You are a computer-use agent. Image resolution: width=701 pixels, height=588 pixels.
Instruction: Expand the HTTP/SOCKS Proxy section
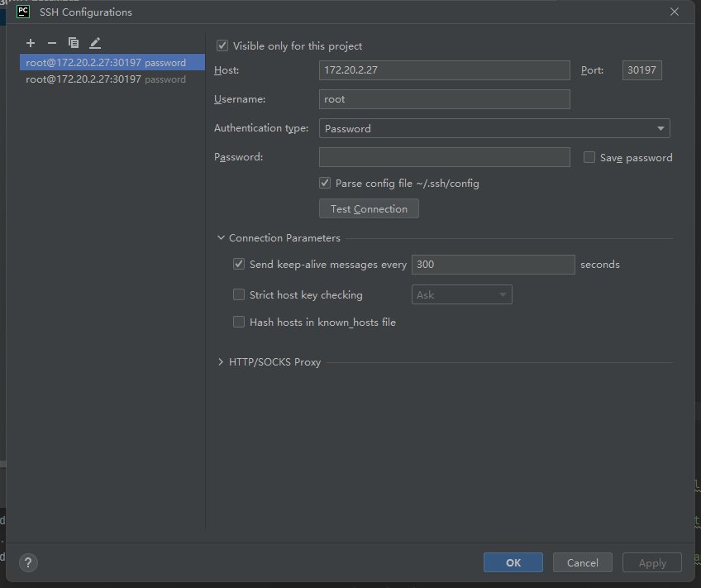click(x=222, y=362)
